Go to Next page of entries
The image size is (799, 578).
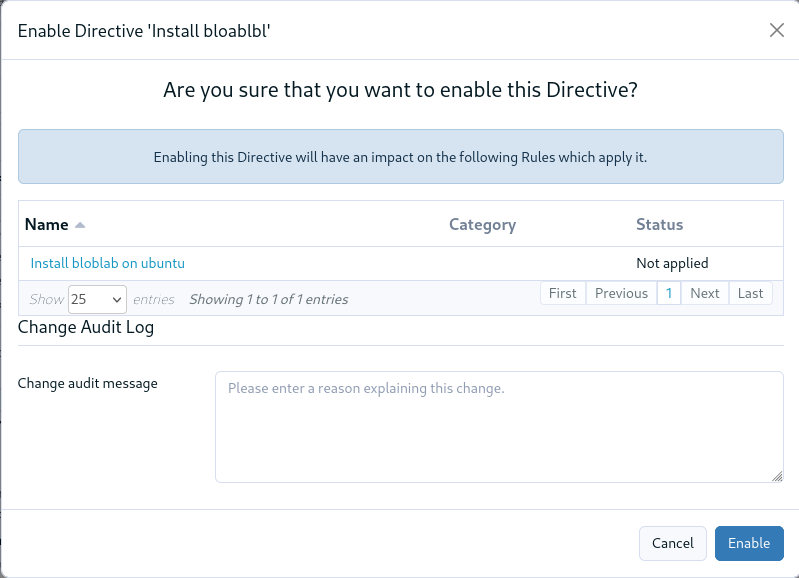pyautogui.click(x=705, y=293)
